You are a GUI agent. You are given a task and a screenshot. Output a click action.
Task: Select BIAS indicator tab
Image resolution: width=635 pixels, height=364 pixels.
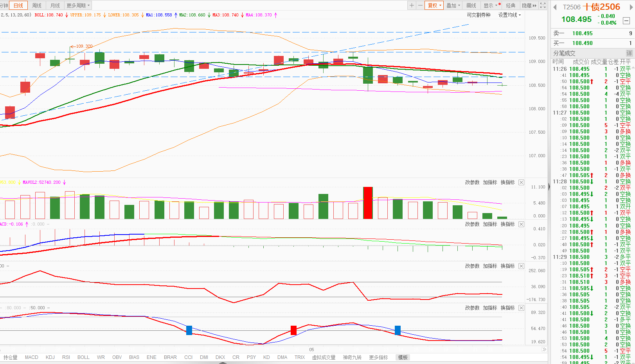[134, 357]
